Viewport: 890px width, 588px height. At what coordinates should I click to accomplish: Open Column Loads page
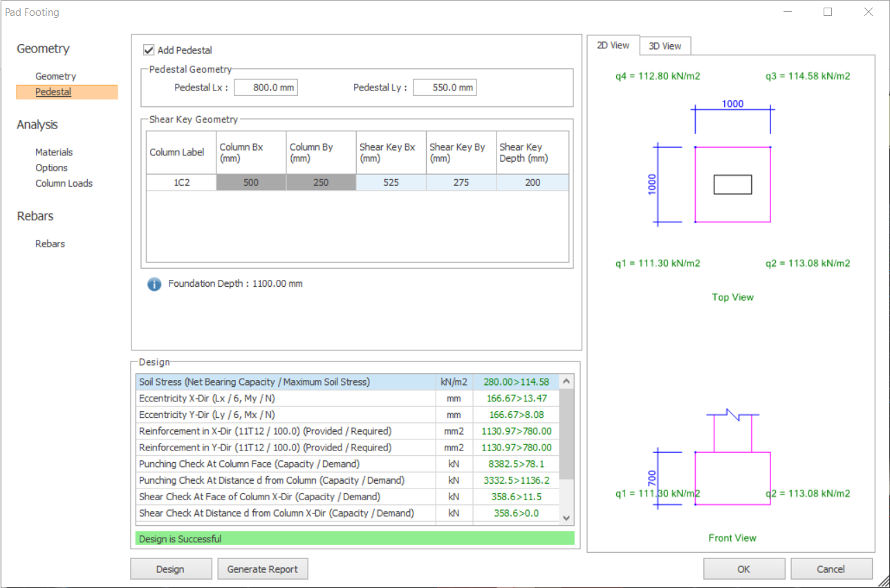coord(64,184)
